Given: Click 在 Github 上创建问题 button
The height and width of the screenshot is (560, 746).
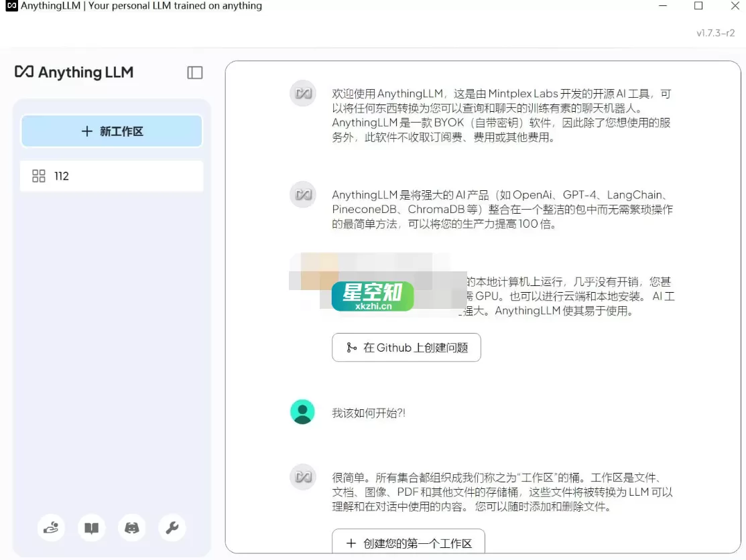Looking at the screenshot, I should pyautogui.click(x=406, y=347).
